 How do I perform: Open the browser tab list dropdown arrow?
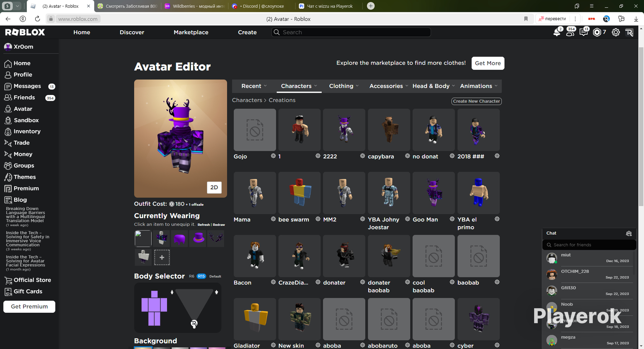[x=17, y=6]
